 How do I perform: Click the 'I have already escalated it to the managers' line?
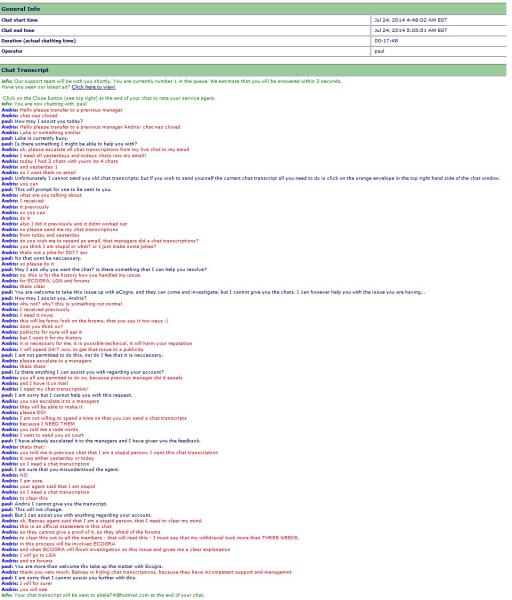101,441
